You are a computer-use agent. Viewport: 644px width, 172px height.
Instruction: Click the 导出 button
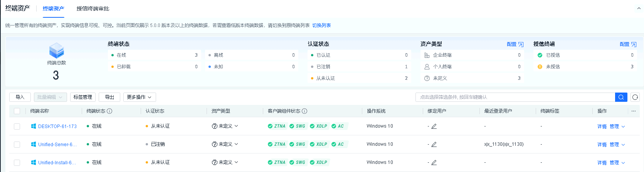109,97
